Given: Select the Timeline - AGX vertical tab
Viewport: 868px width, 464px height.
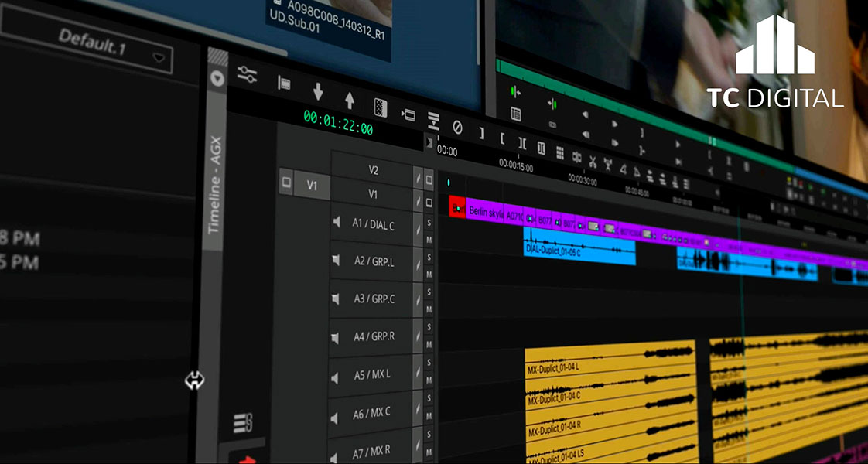Looking at the screenshot, I should click(x=216, y=170).
